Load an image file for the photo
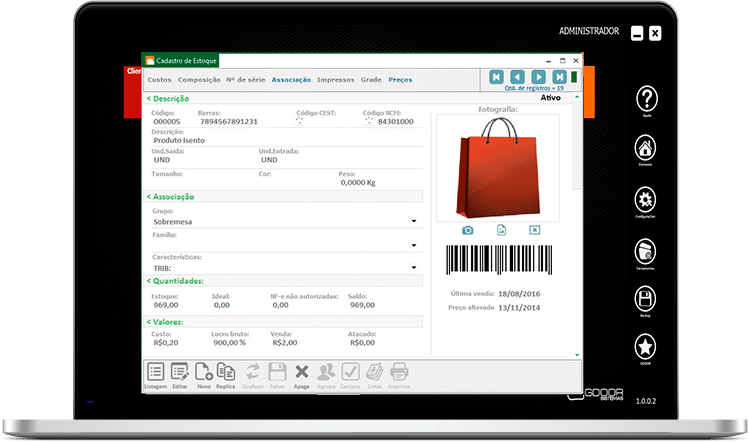Screen dimensions: 749x442 pos(501,230)
